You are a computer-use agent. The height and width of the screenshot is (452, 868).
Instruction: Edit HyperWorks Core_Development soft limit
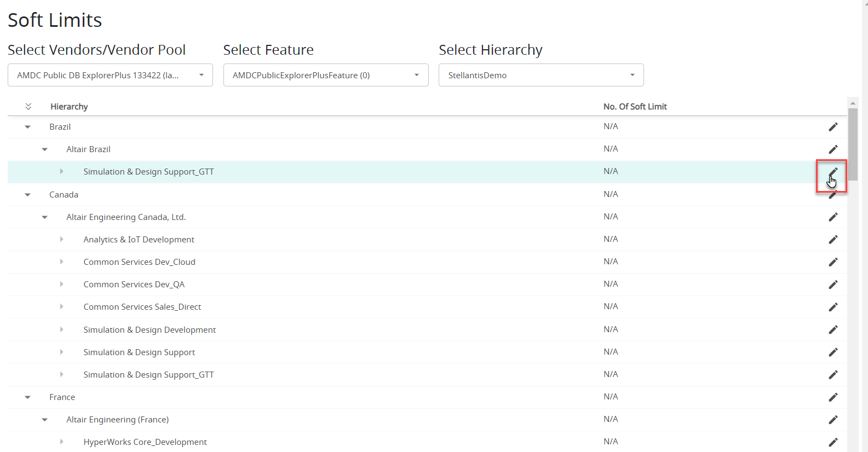tap(833, 442)
